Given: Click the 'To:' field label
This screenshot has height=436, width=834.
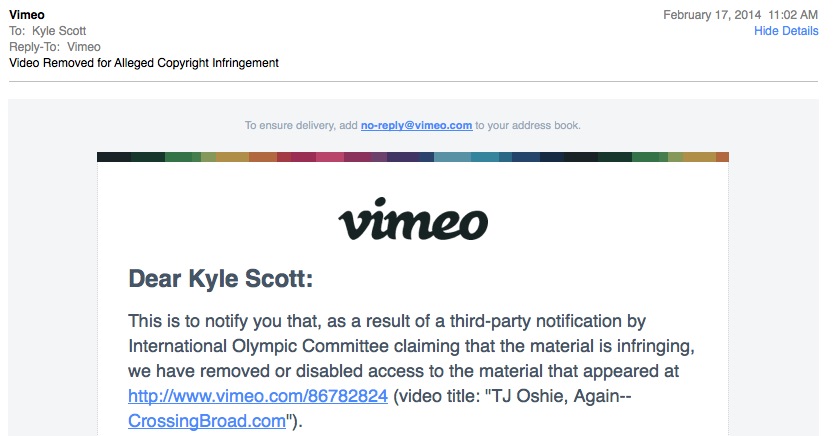Looking at the screenshot, I should point(17,31).
